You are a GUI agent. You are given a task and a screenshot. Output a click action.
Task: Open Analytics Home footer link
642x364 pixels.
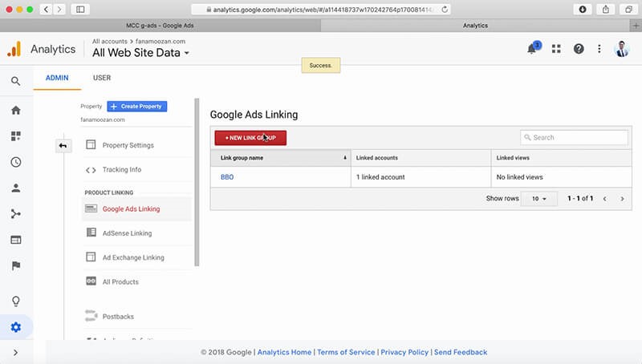[x=284, y=352]
